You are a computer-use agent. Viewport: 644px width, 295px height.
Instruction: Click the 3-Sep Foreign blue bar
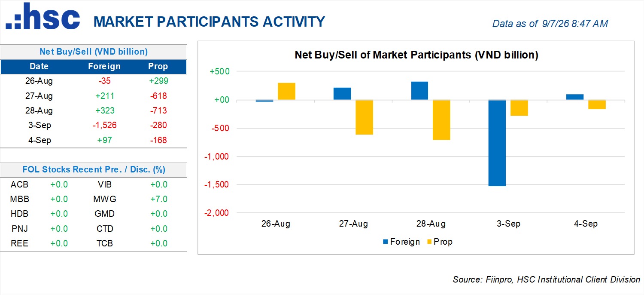(x=497, y=143)
